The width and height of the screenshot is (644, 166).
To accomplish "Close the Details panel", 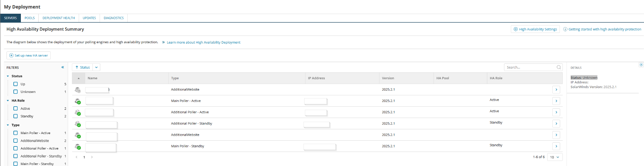I will coord(641,64).
